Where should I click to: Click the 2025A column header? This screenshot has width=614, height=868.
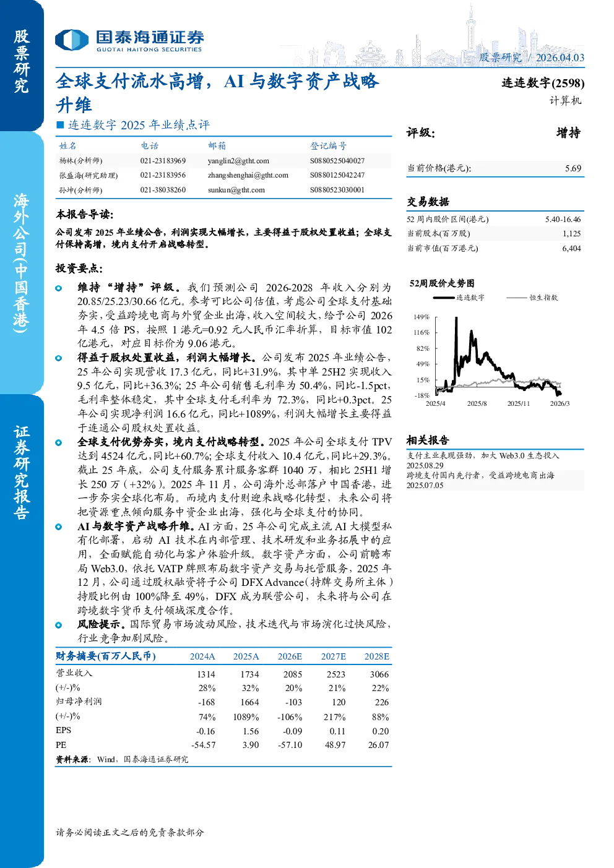pos(246,656)
